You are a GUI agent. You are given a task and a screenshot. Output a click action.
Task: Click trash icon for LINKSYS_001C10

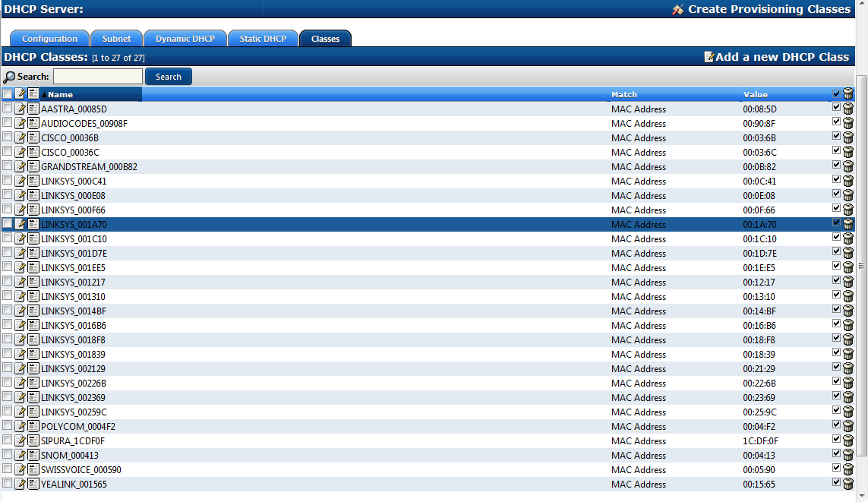coord(848,238)
